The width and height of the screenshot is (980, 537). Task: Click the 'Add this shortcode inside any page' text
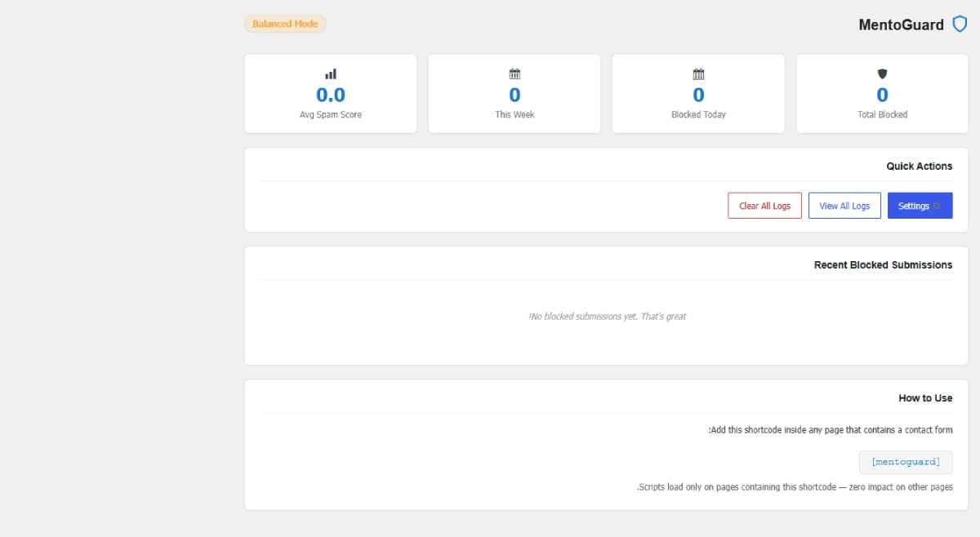pyautogui.click(x=831, y=429)
